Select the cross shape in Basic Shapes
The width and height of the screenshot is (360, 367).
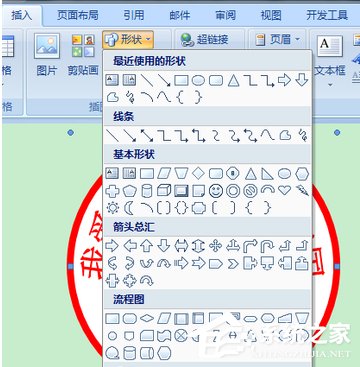112,191
